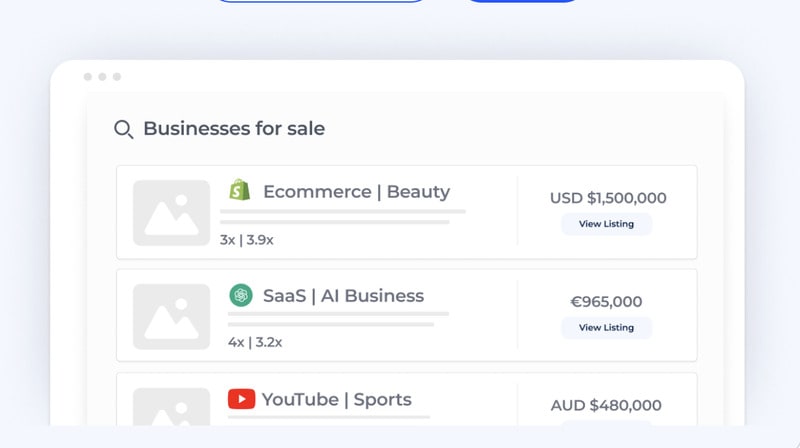Click the red YouTube play icon
Viewport: 800px width, 448px height.
click(241, 399)
